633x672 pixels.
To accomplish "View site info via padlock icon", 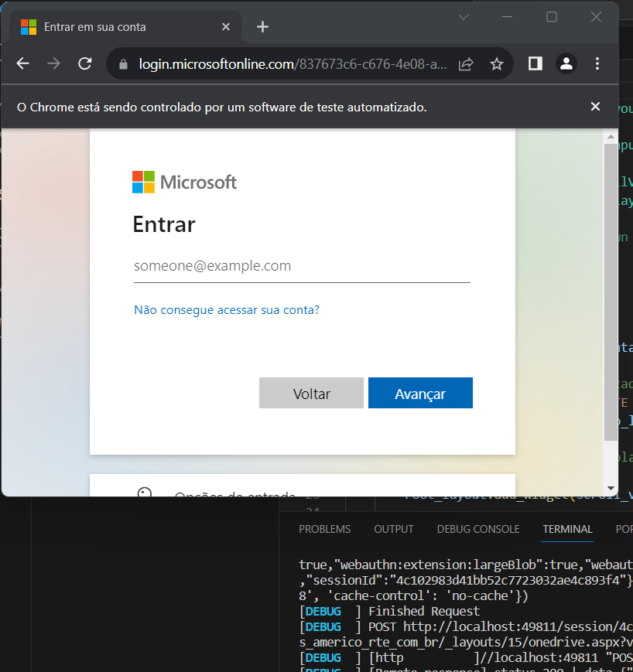I will point(124,64).
